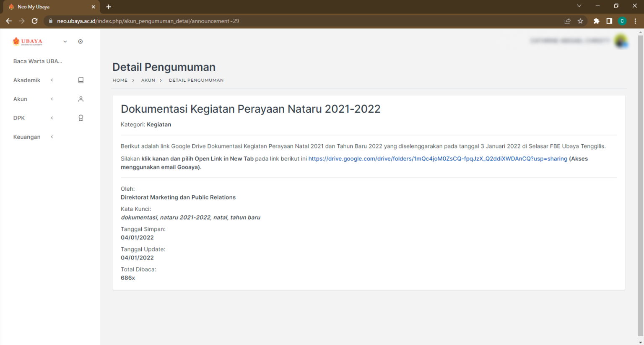Click the share icon in the address bar
Screen dimensions: 644x345
click(567, 21)
